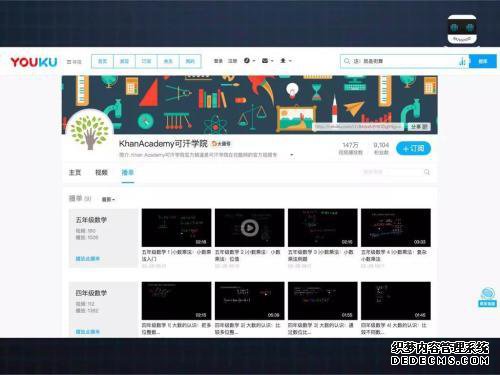Click the share button on the banner
This screenshot has height=375, width=500.
click(419, 127)
